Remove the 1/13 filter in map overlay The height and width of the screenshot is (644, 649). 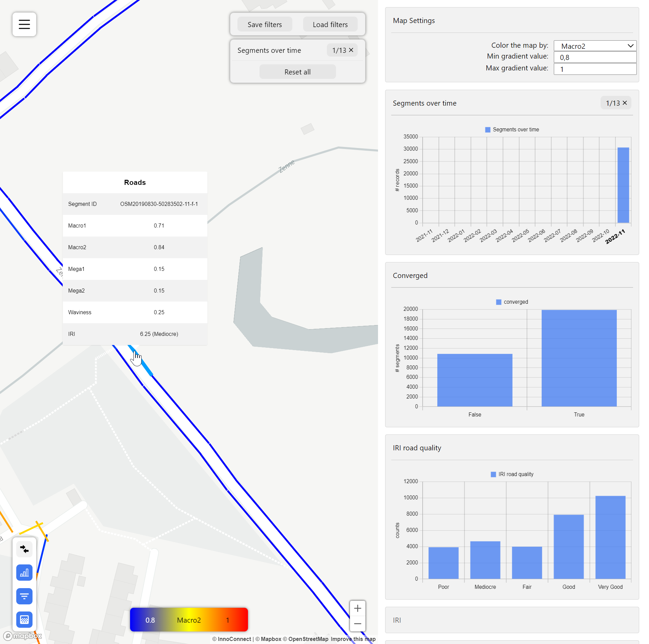pos(351,50)
